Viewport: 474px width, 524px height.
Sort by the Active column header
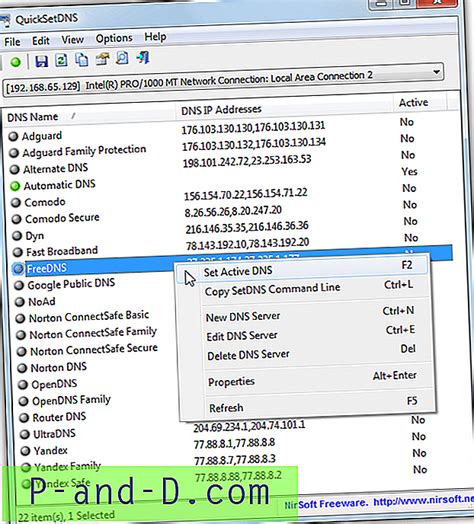(413, 102)
